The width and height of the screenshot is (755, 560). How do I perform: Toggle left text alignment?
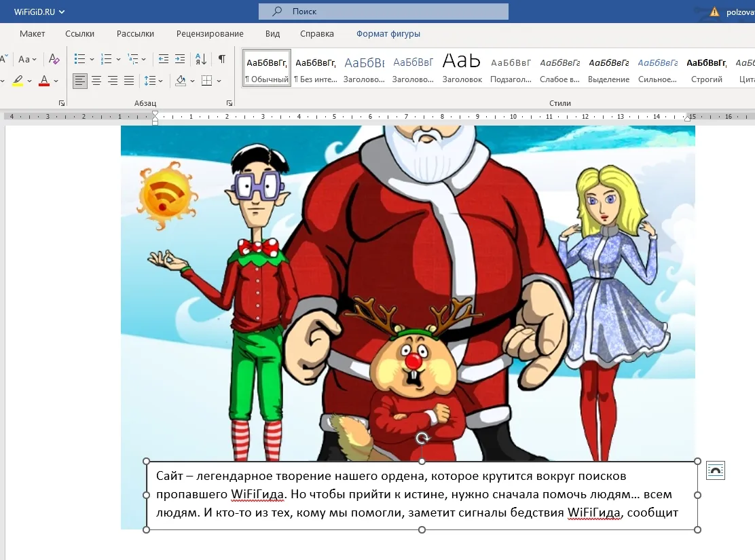80,80
